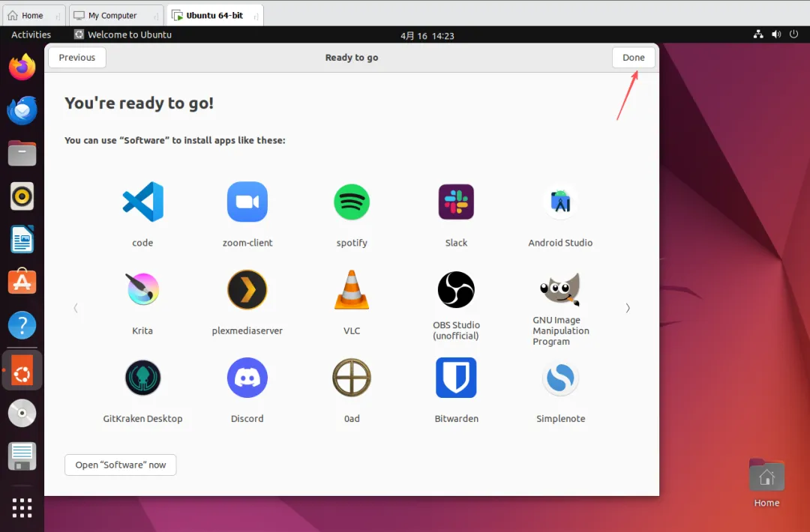The width and height of the screenshot is (810, 532).
Task: Switch to the My Computer tab
Action: (x=116, y=16)
